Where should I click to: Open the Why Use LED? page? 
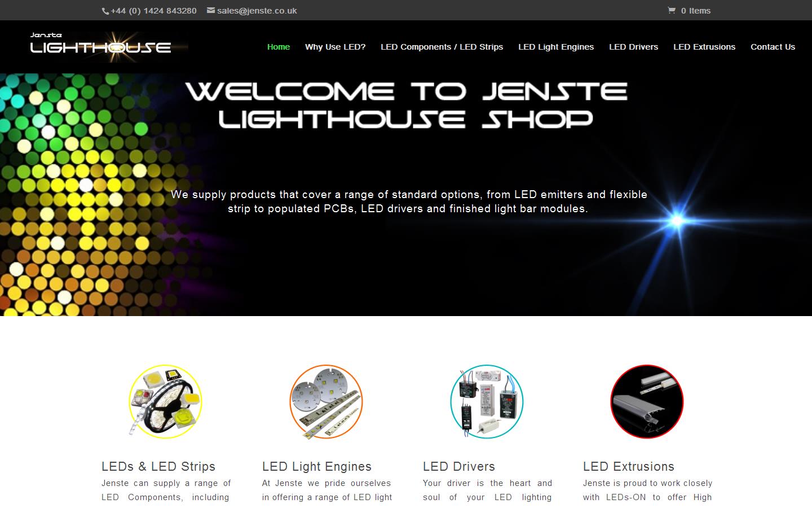335,47
